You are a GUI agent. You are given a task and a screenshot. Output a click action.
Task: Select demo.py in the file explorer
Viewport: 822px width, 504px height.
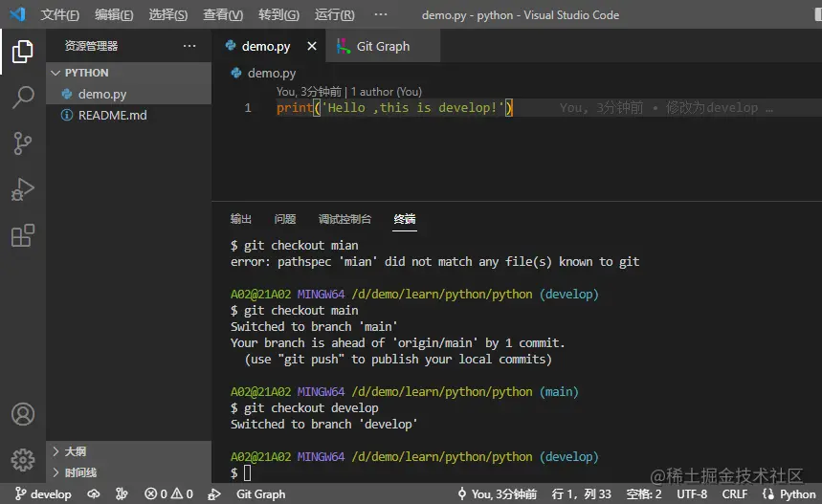pos(129,94)
